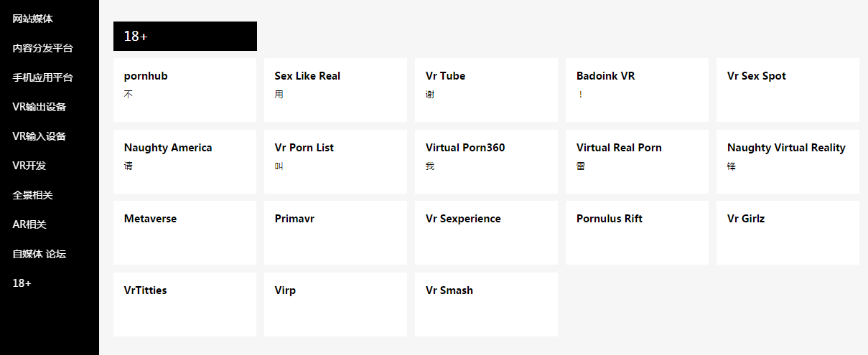Click the Vr Smash card

486,304
